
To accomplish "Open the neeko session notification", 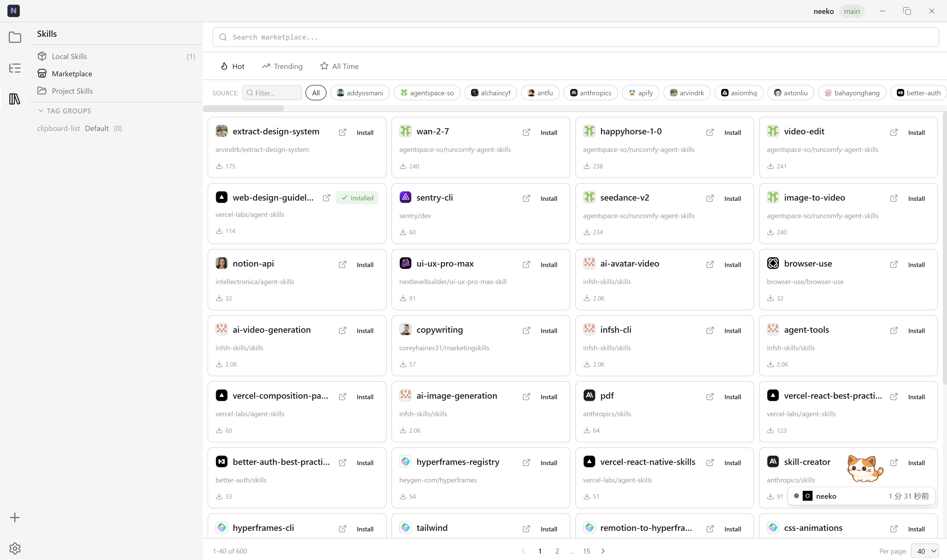I will pyautogui.click(x=861, y=496).
